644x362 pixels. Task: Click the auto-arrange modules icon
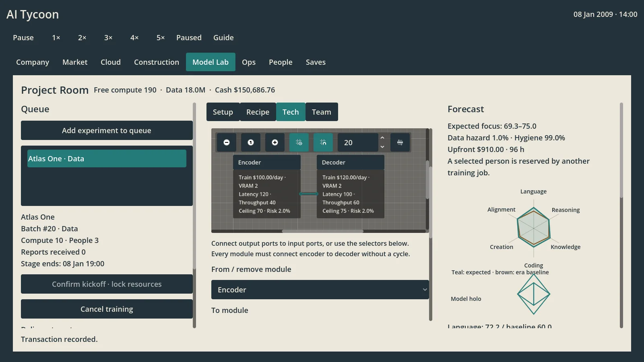tap(400, 142)
